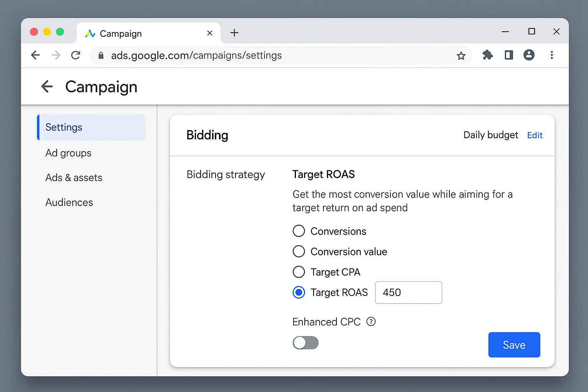Open the Audiences section
588x392 pixels.
[69, 202]
